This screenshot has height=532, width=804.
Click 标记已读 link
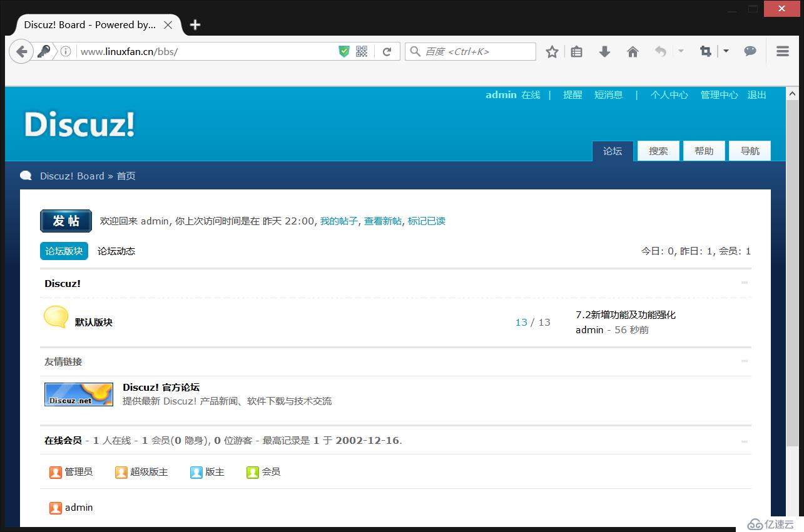(427, 221)
